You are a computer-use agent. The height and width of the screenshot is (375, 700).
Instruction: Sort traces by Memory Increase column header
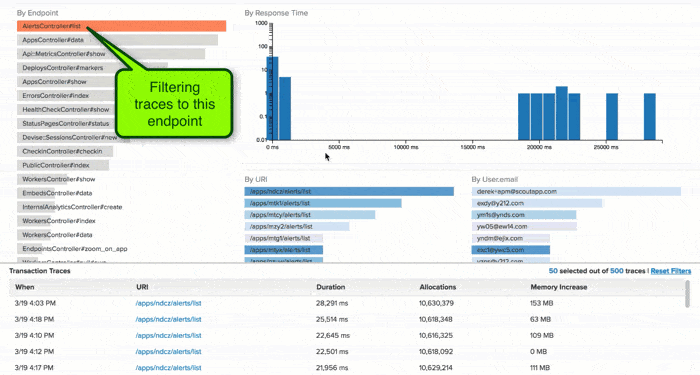pyautogui.click(x=558, y=287)
